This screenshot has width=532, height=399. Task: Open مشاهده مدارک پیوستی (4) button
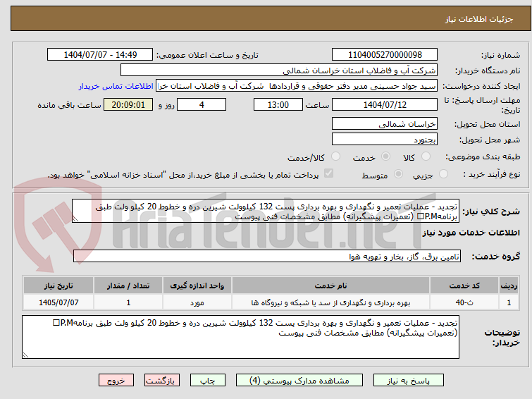[299, 381]
